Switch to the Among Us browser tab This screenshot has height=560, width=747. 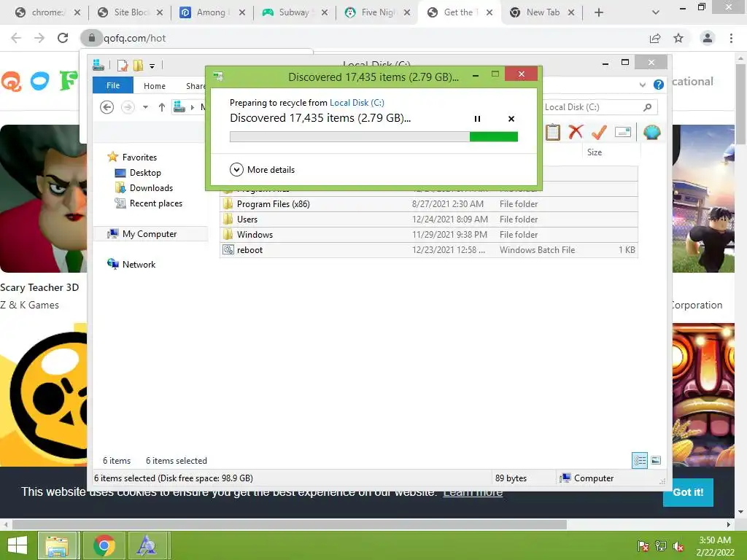click(x=212, y=12)
